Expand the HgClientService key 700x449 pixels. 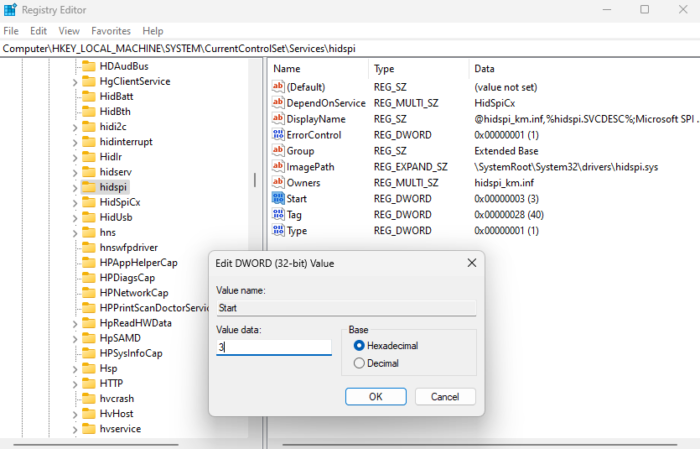pyautogui.click(x=75, y=82)
